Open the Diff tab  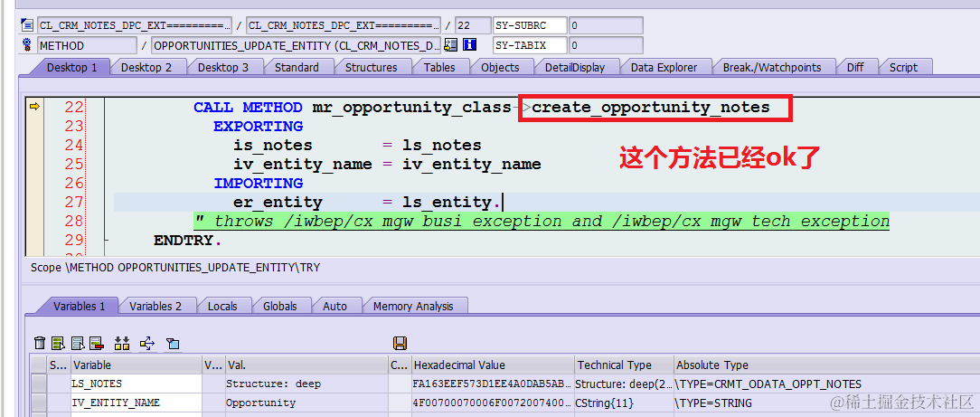855,68
